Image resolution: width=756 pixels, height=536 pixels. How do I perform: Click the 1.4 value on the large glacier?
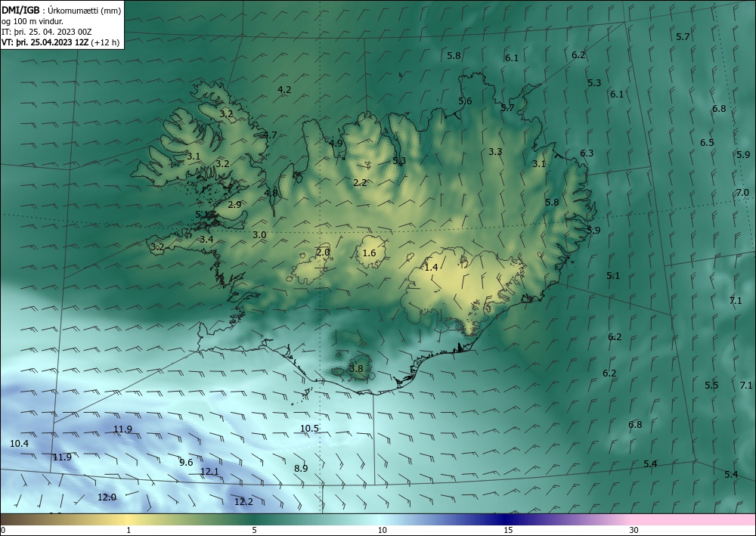[431, 267]
